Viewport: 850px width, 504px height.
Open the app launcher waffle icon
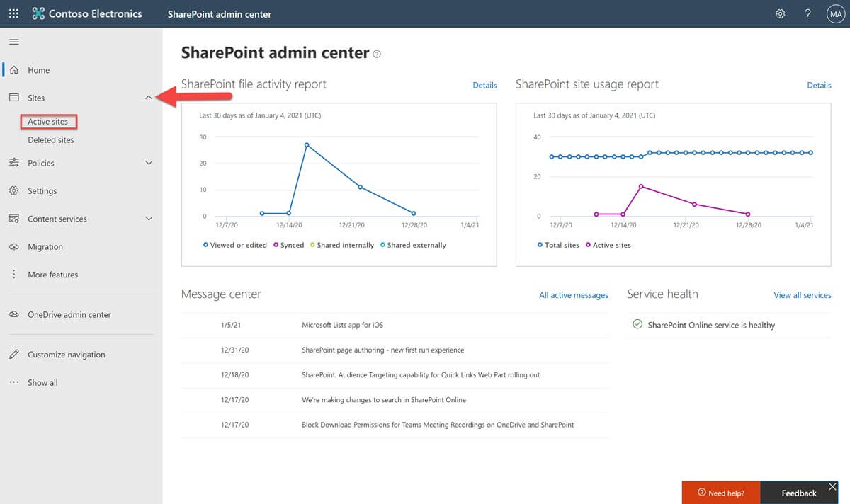point(13,13)
